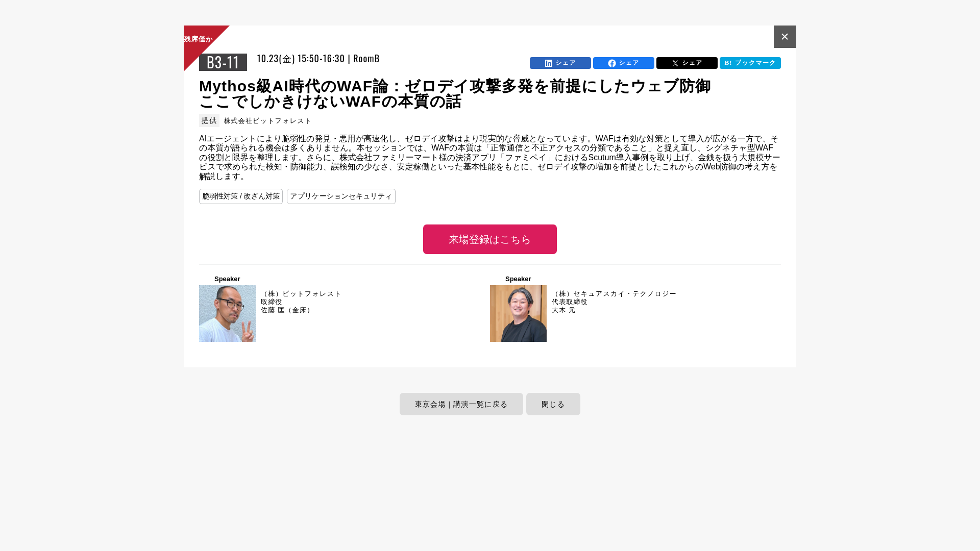This screenshot has height=551, width=980.
Task: Close the session modal with the X icon
Action: tap(785, 37)
